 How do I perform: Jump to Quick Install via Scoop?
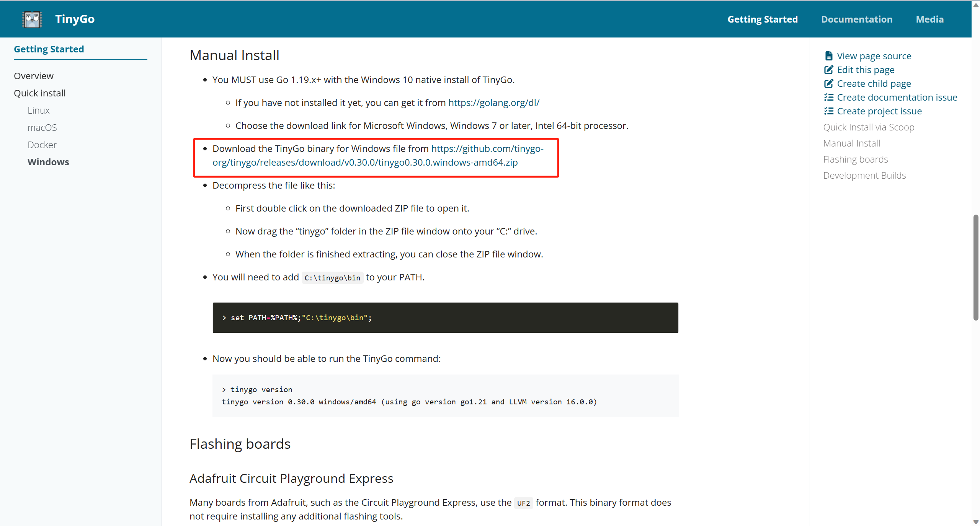click(x=869, y=127)
